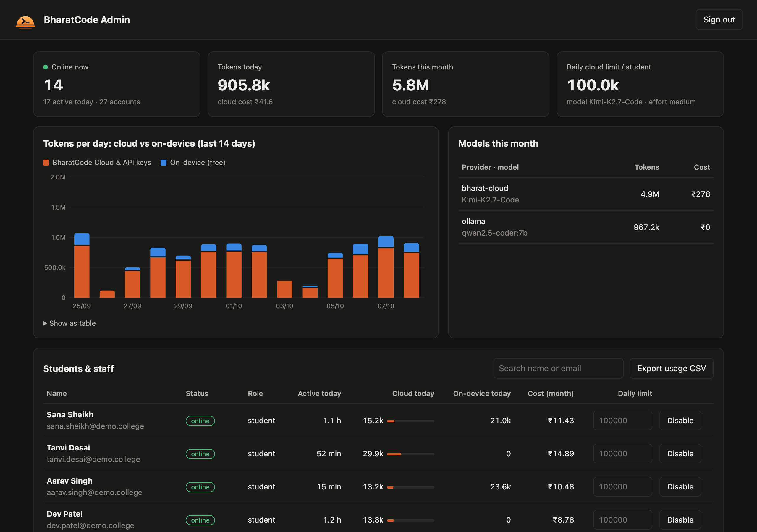Click the Tokens this month value 5.8M

pyautogui.click(x=410, y=85)
